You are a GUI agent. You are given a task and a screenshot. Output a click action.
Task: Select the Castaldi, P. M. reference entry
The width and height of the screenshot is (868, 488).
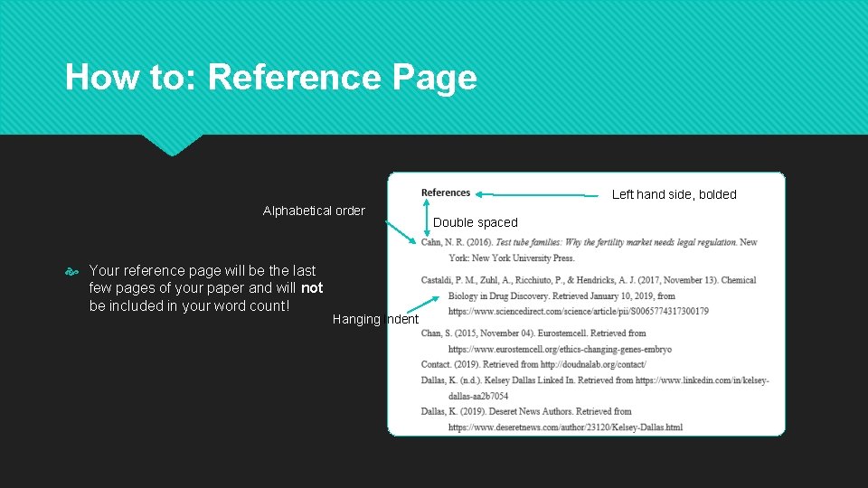coord(589,296)
